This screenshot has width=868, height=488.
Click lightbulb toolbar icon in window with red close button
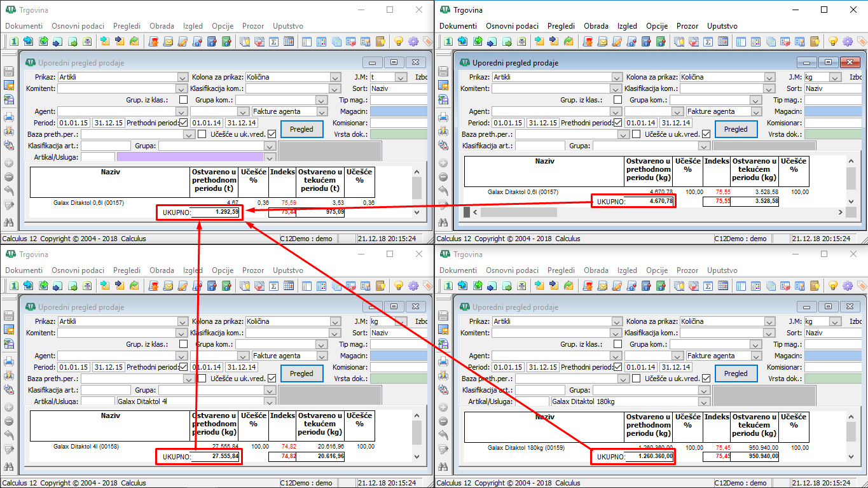[832, 41]
